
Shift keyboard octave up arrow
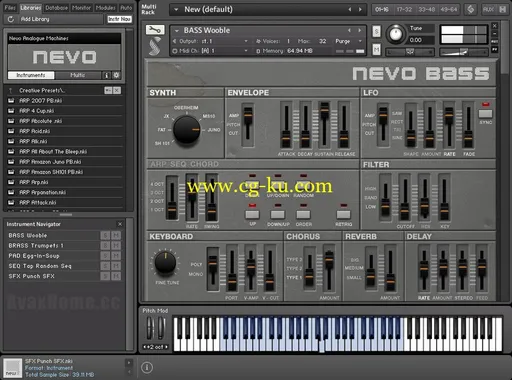click(166, 347)
